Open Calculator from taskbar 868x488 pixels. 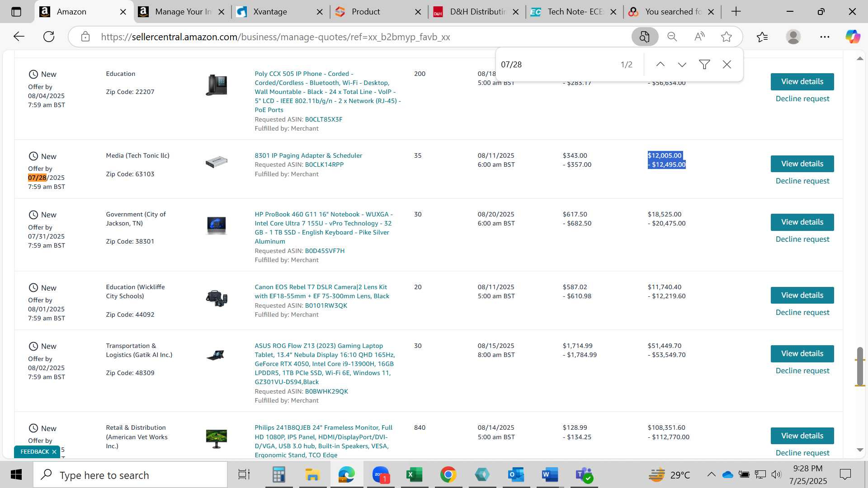(x=278, y=475)
